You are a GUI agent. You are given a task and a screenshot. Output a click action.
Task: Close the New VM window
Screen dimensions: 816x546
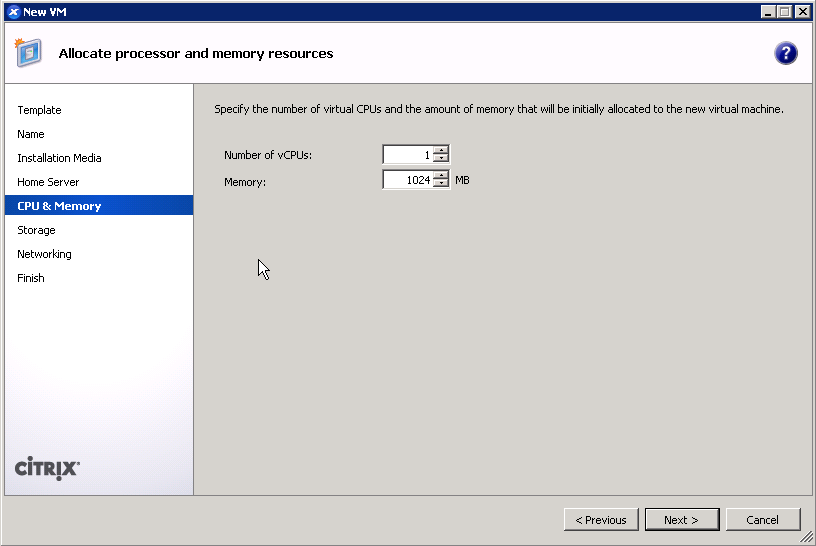tap(802, 11)
